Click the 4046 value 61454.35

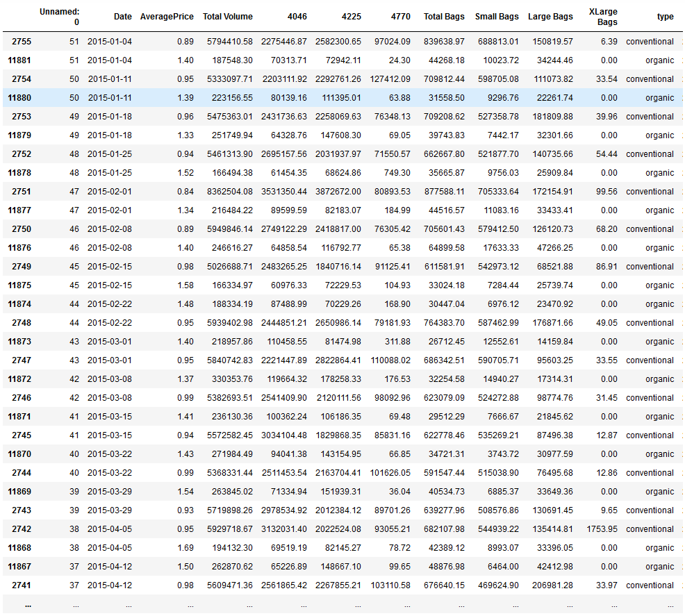pyautogui.click(x=289, y=173)
